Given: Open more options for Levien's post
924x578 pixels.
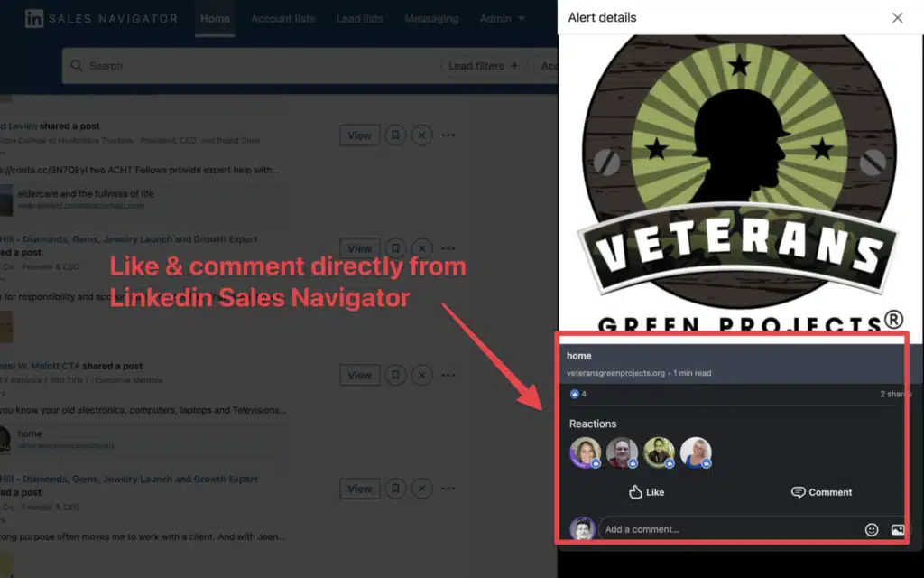Looking at the screenshot, I should 448,135.
